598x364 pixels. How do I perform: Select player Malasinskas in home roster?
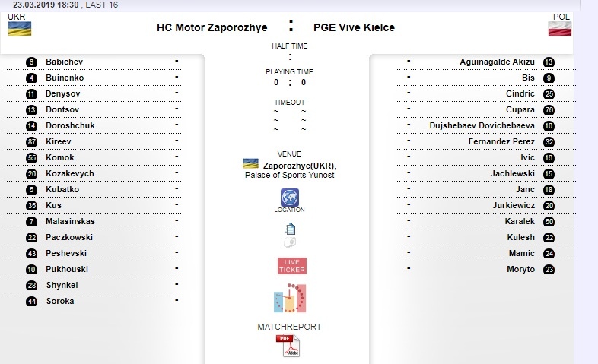point(70,221)
